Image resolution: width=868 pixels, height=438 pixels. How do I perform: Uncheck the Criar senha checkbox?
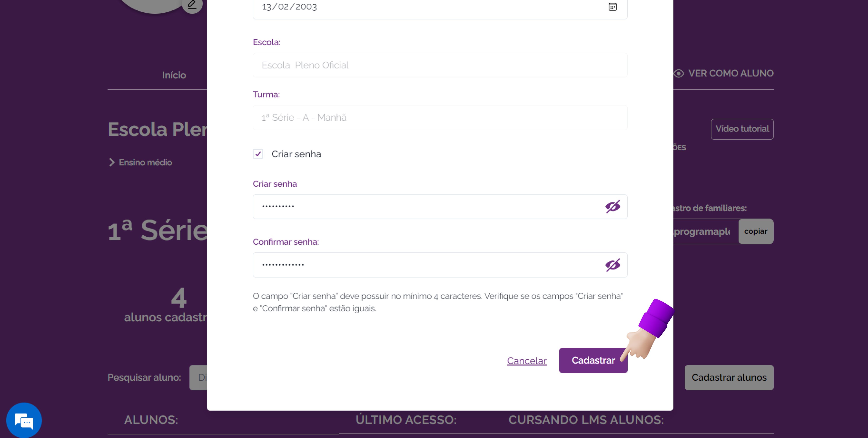[x=258, y=154]
